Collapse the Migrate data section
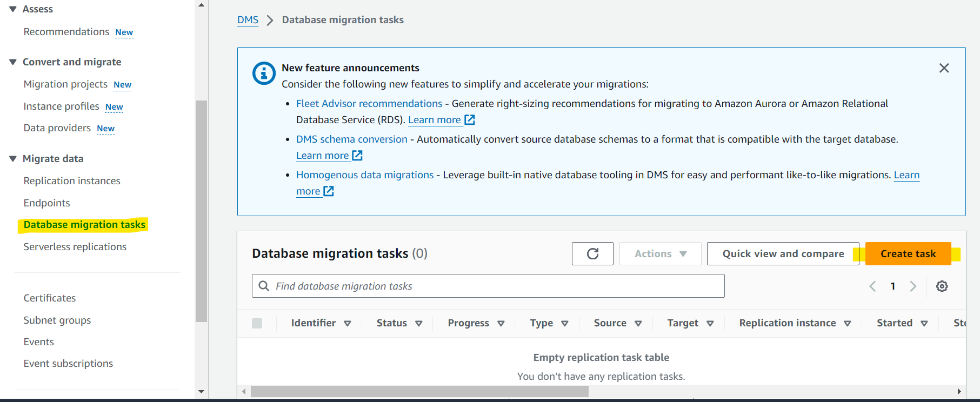 point(13,159)
